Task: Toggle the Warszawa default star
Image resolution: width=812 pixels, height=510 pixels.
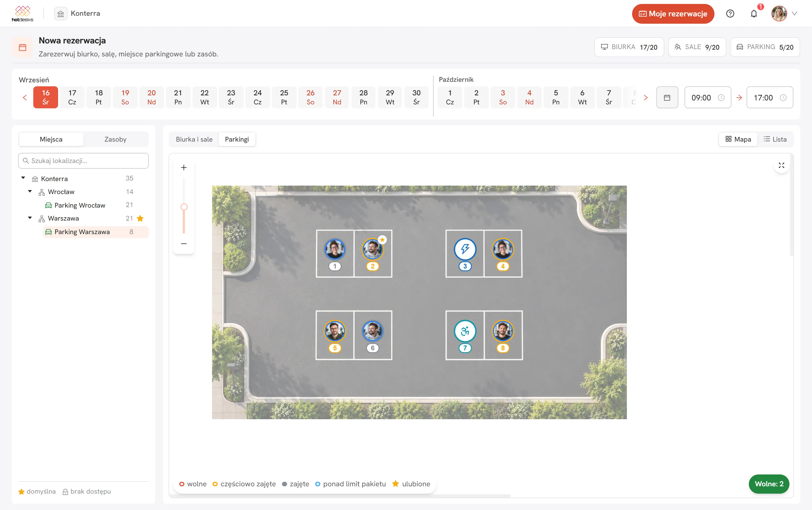Action: point(141,218)
